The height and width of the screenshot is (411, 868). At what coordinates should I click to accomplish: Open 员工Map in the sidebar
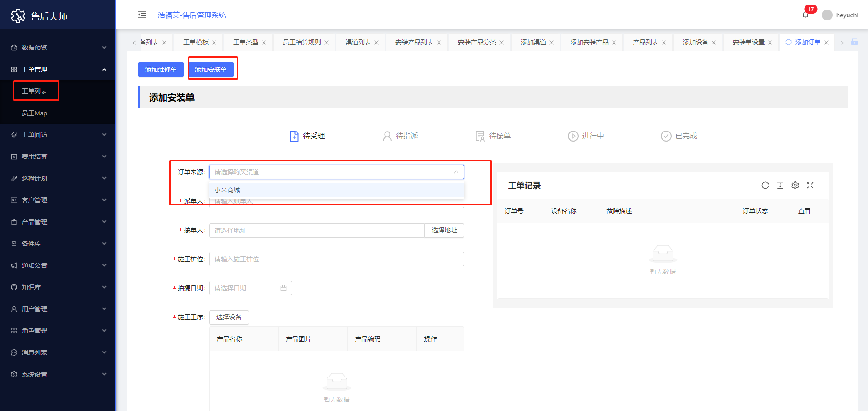(34, 113)
